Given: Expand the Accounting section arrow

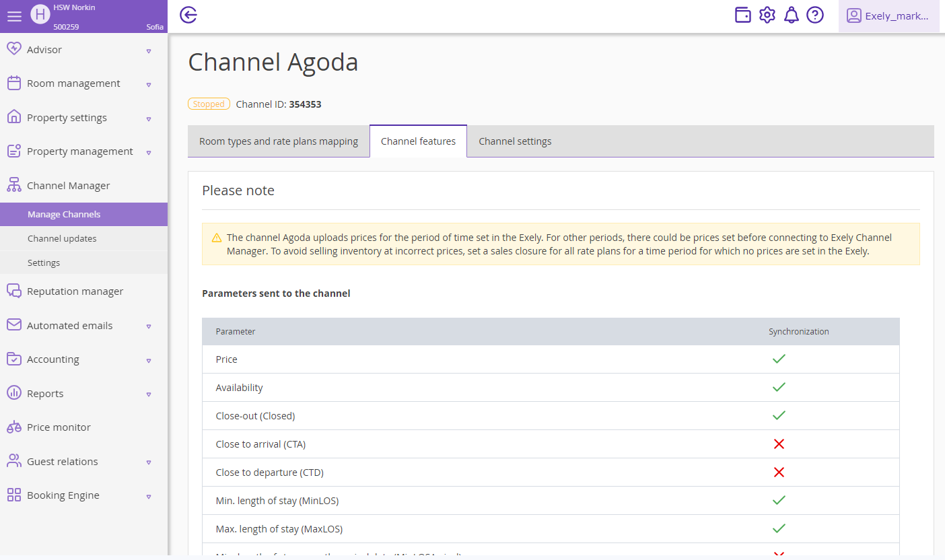Looking at the screenshot, I should tap(149, 360).
